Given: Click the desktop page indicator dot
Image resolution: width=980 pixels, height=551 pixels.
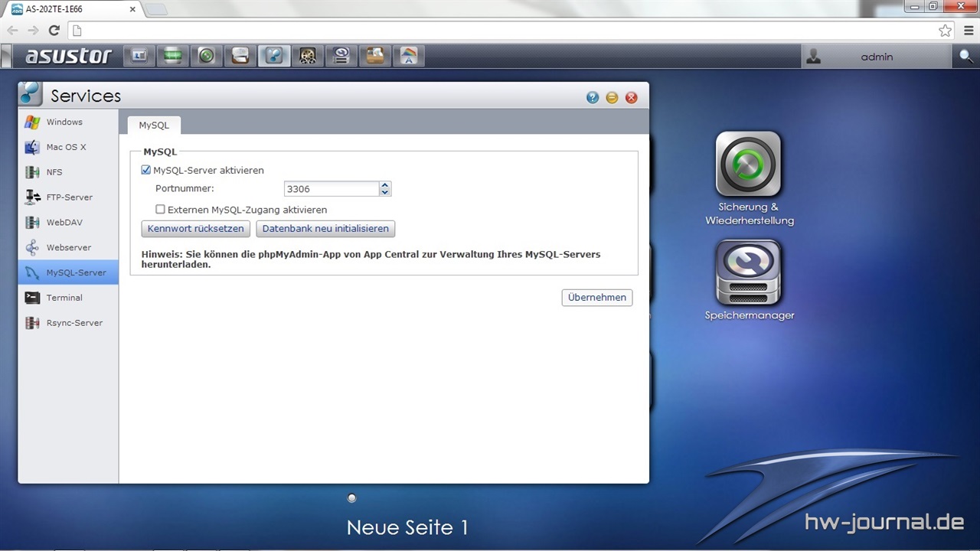Looking at the screenshot, I should point(352,498).
